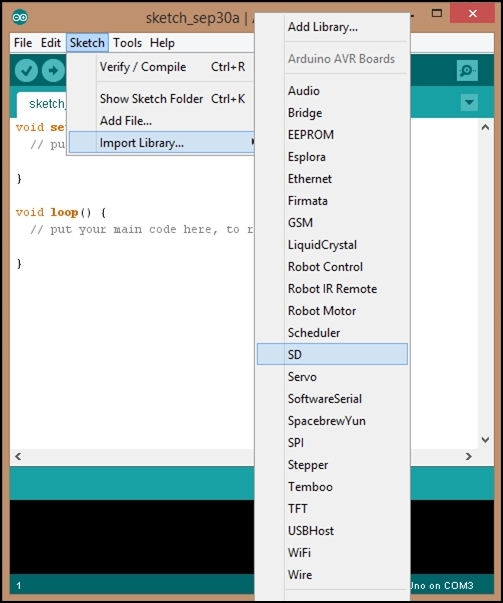Click the Arduino logo in title bar
Viewport: 503px width, 603px height.
pyautogui.click(x=20, y=17)
